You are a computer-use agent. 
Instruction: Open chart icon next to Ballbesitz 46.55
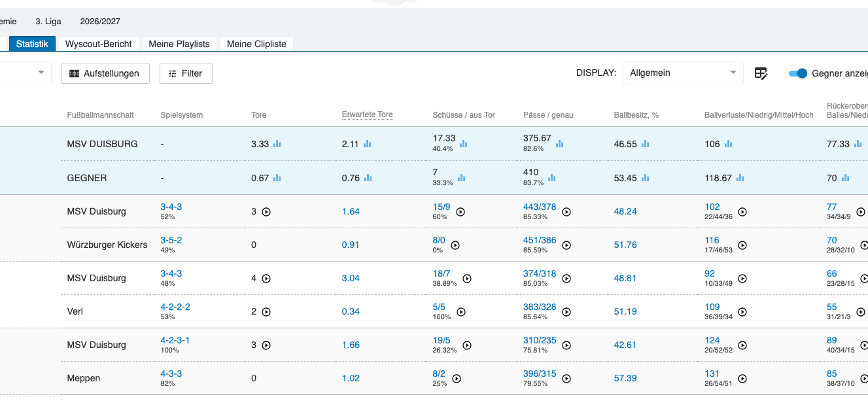coord(646,144)
